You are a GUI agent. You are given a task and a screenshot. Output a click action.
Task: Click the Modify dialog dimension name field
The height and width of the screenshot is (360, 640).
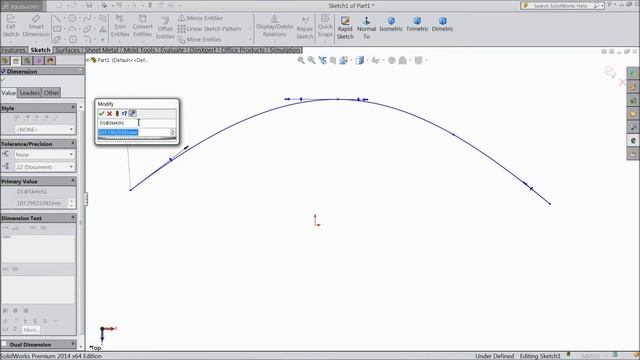(x=137, y=123)
